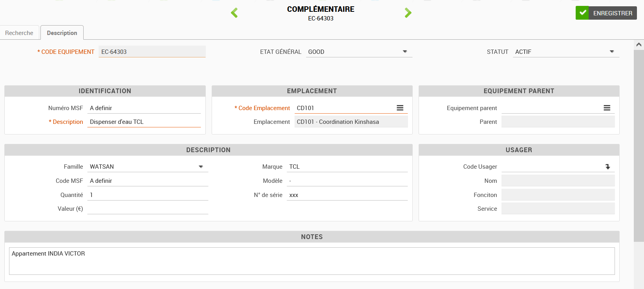
Task: Click the IDENTIFICATION section header
Action: click(x=105, y=91)
